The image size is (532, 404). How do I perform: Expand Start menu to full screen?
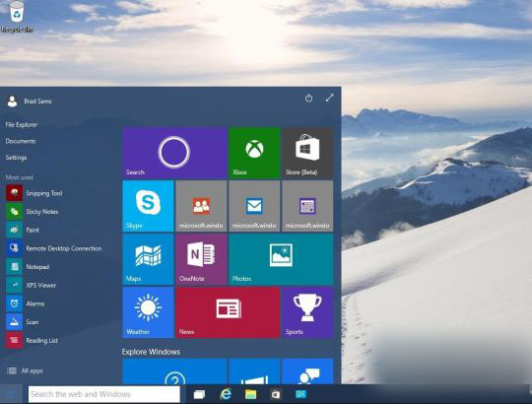(x=329, y=98)
